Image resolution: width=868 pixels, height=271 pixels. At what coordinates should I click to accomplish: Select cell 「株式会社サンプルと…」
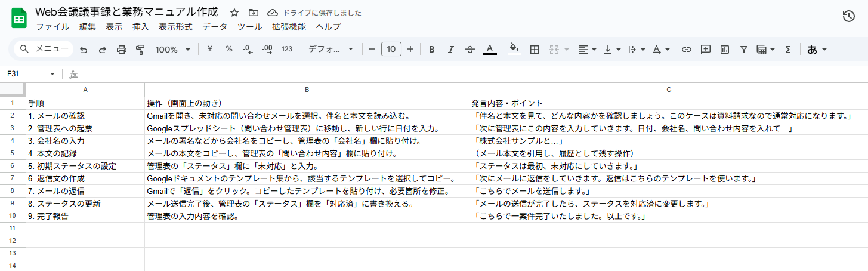click(x=669, y=141)
